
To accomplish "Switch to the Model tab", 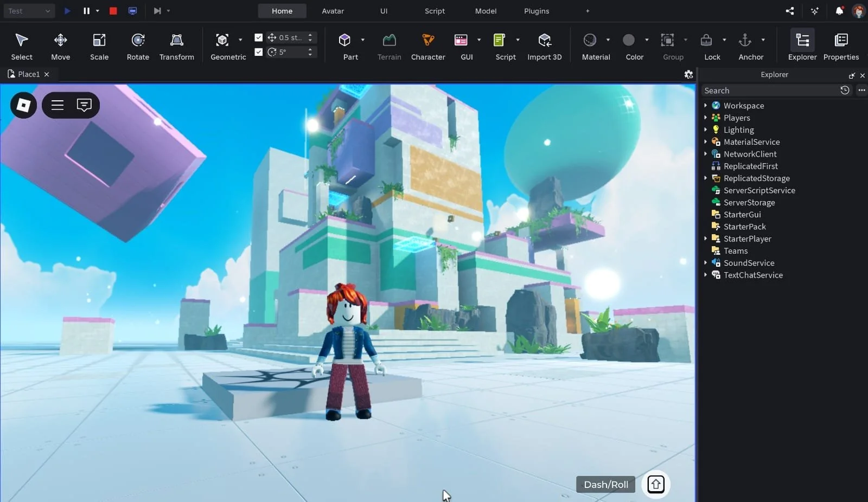I will click(486, 11).
